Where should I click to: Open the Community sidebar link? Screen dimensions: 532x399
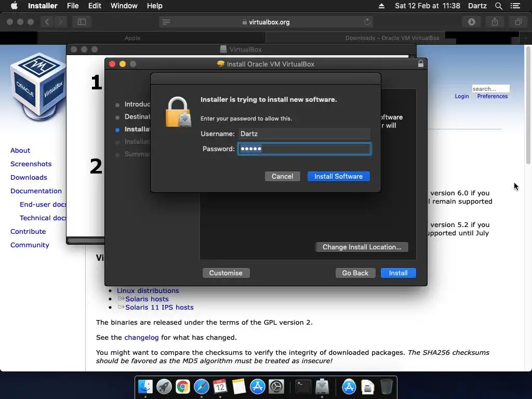click(x=30, y=245)
